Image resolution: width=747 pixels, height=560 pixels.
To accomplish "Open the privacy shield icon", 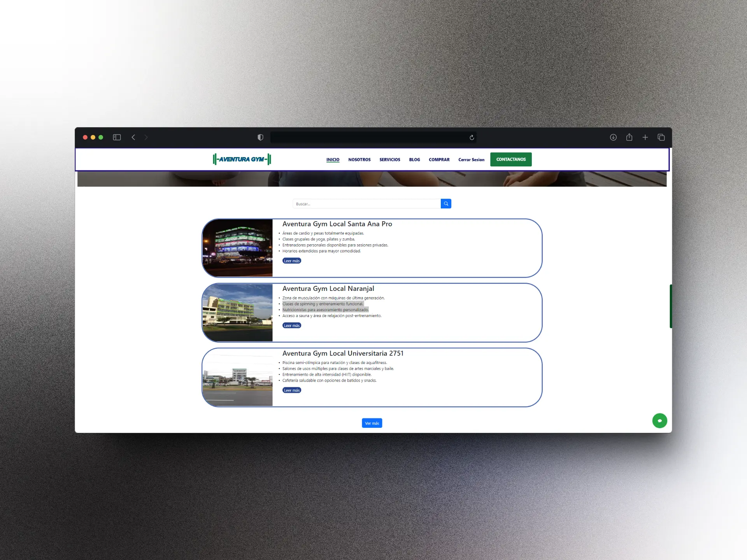I will point(260,137).
